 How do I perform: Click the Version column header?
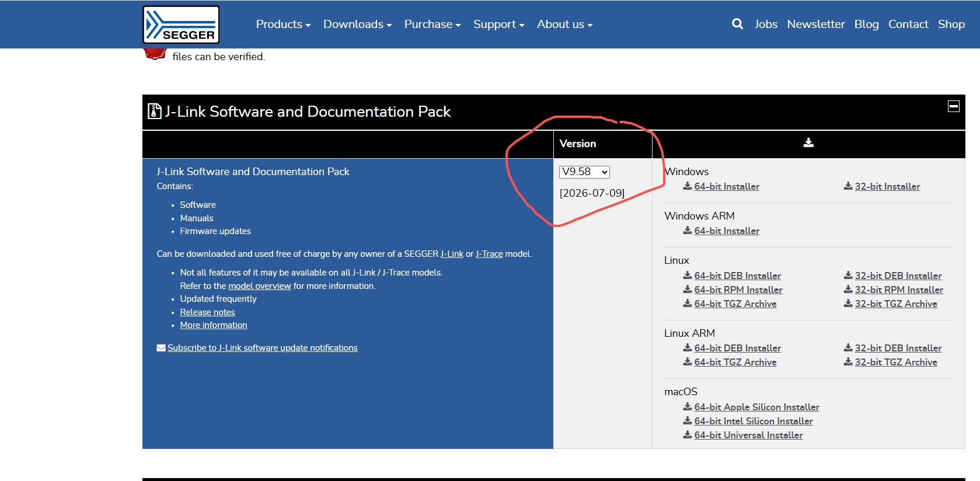(578, 144)
